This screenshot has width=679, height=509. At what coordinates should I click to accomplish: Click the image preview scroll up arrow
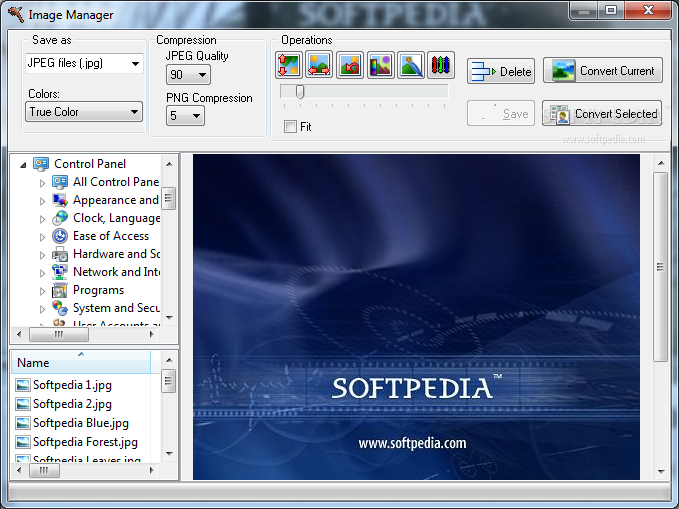pos(661,163)
